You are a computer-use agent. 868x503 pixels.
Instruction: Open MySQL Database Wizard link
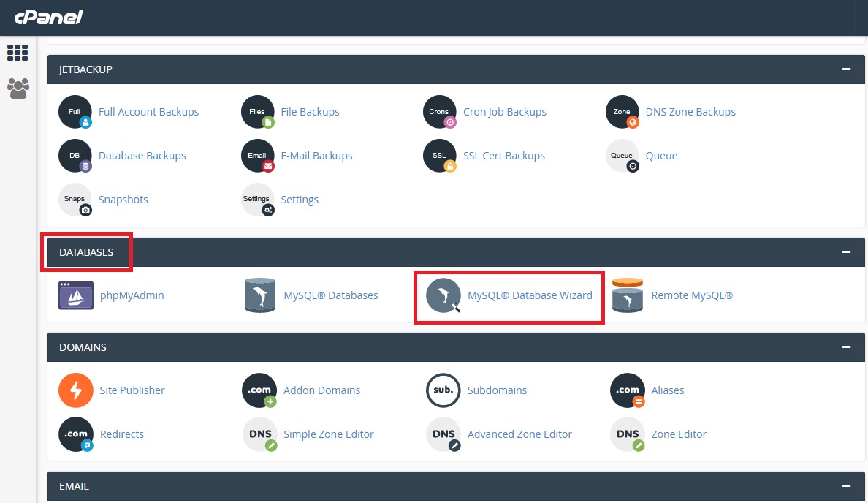tap(530, 295)
